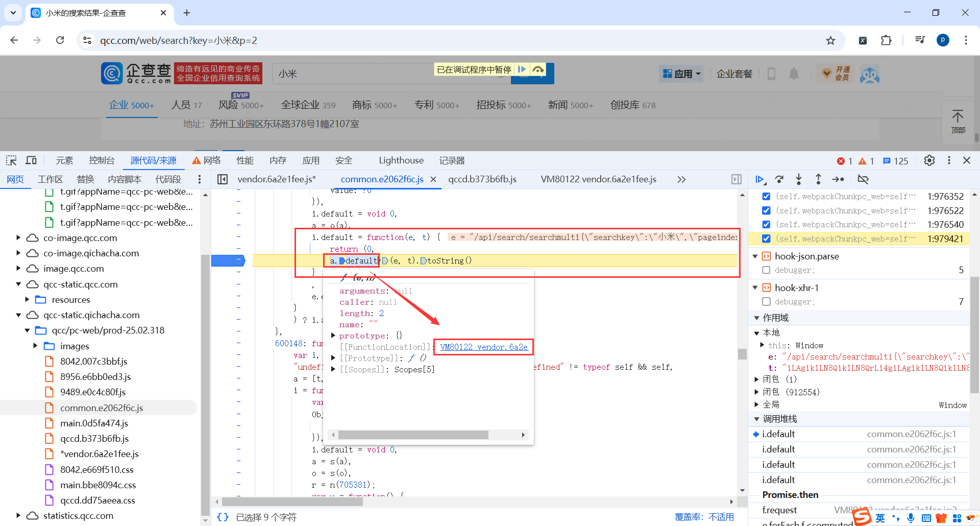
Task: Activate the inspect element picker
Action: 11,161
